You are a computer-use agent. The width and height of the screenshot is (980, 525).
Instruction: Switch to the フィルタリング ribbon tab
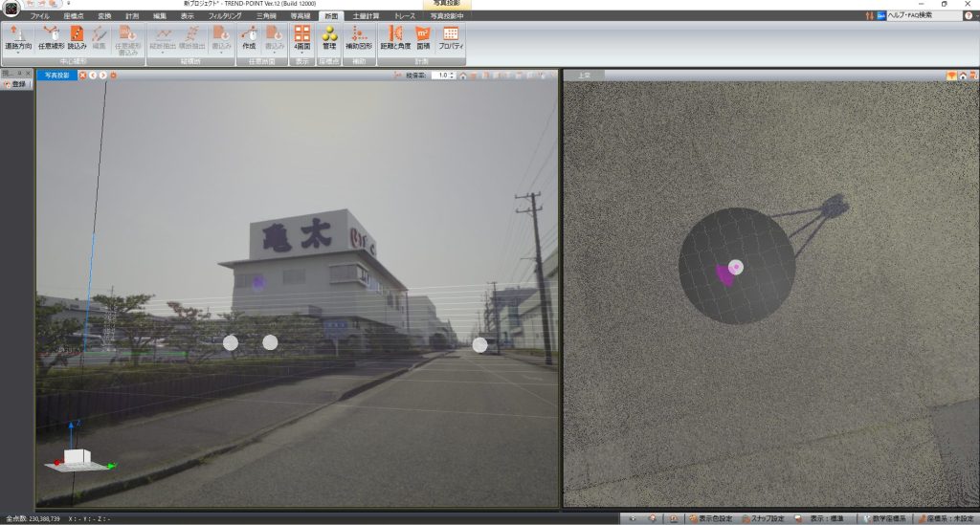(x=224, y=16)
